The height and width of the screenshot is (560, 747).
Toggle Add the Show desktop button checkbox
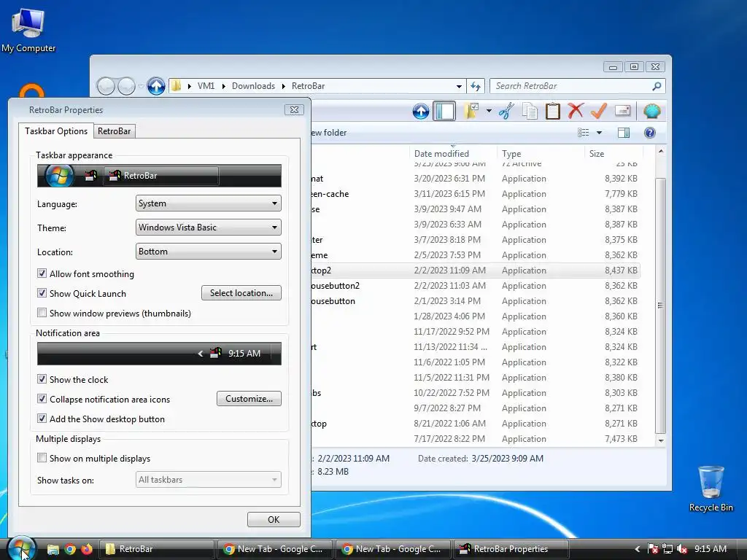click(x=42, y=419)
